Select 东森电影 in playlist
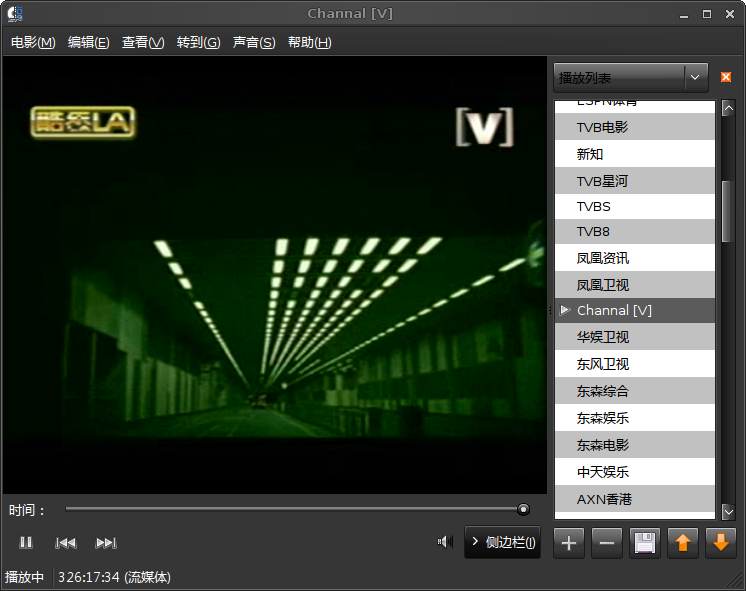The height and width of the screenshot is (591, 746). [635, 445]
